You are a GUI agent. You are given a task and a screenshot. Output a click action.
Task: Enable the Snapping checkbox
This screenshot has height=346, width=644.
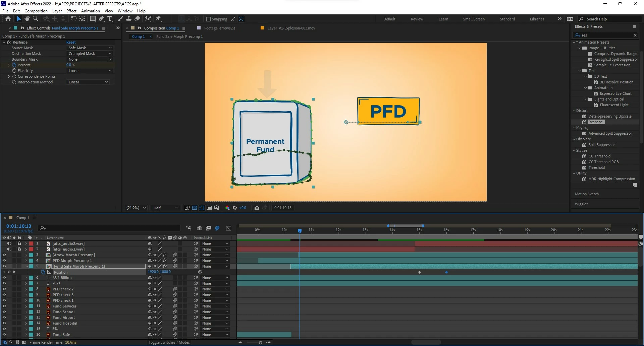coord(208,19)
